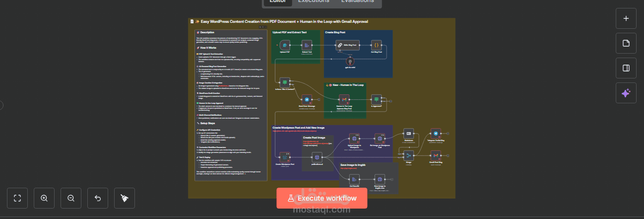Toggle the side panel view button
644x219 pixels.
626,68
